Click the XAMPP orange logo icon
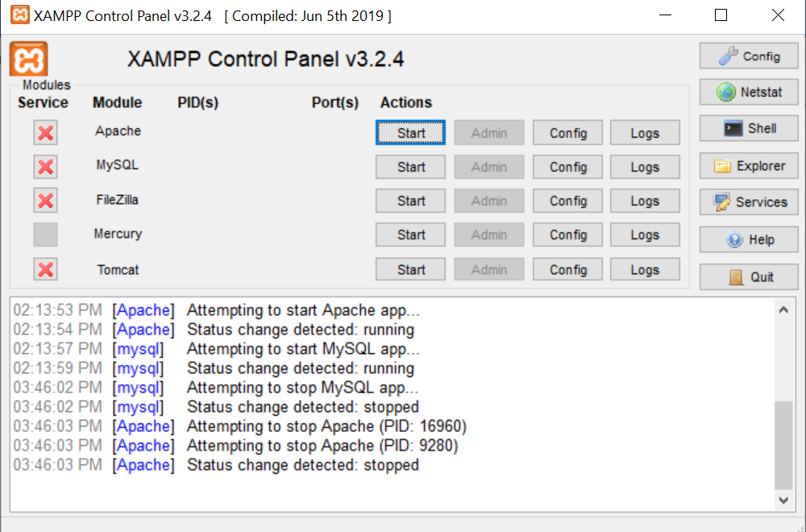 click(x=29, y=59)
